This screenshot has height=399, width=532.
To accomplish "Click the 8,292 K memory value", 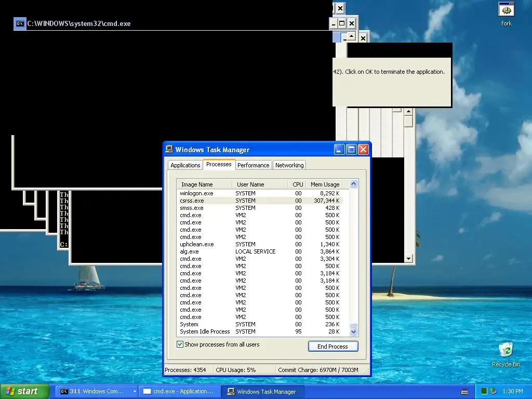I will [329, 193].
